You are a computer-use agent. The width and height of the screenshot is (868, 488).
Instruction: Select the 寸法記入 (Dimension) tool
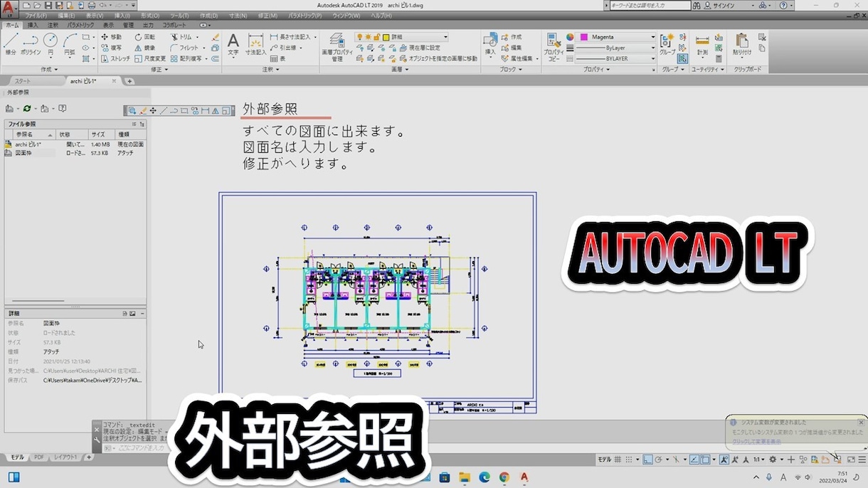[x=255, y=44]
